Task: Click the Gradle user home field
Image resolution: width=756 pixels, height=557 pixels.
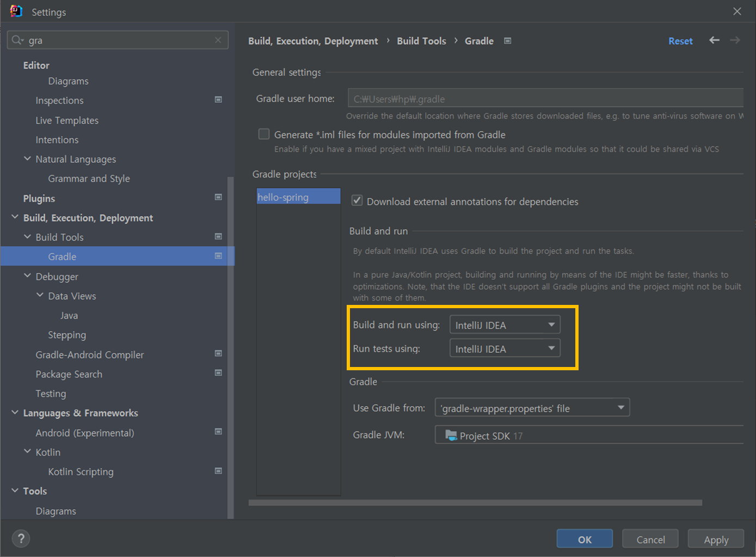Action: pos(545,99)
